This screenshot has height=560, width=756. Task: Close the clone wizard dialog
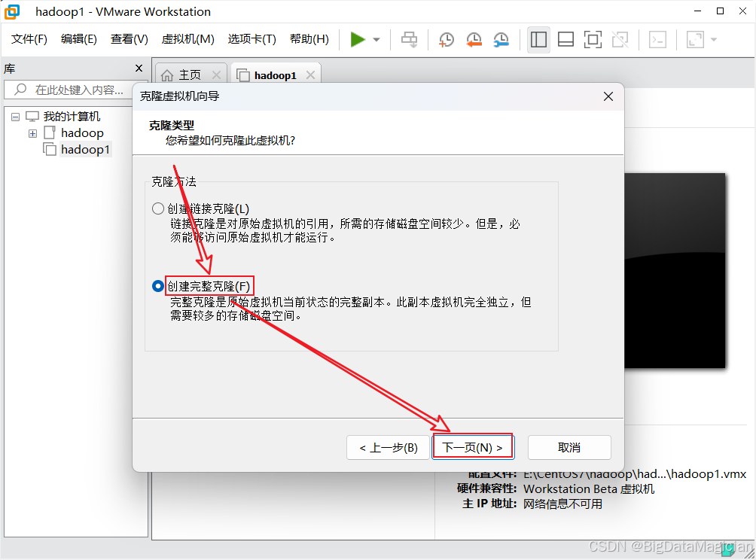point(608,96)
